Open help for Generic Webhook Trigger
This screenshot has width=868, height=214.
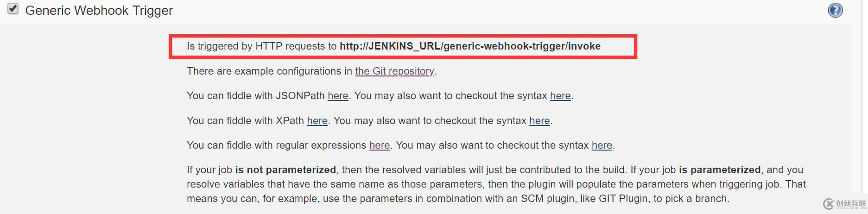click(x=835, y=10)
